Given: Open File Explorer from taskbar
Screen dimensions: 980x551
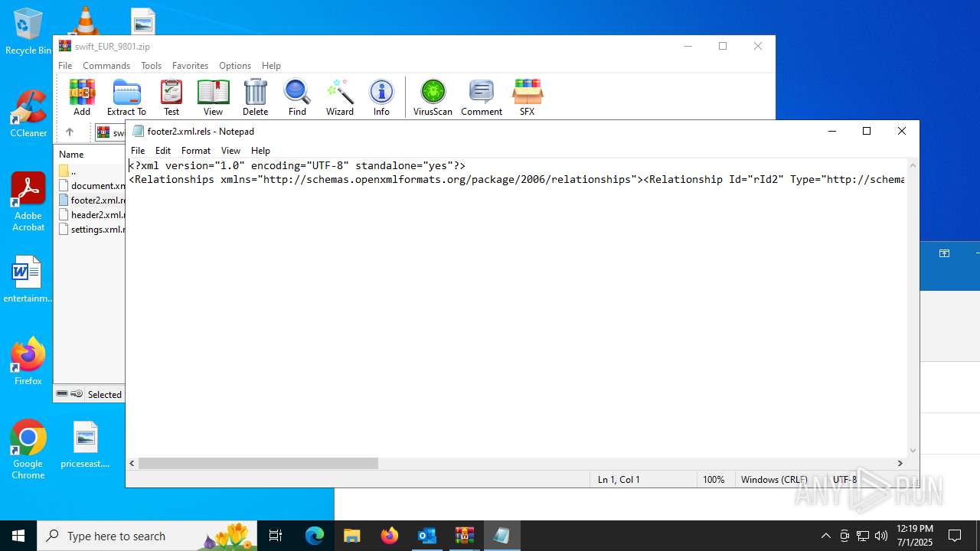Looking at the screenshot, I should (x=352, y=536).
